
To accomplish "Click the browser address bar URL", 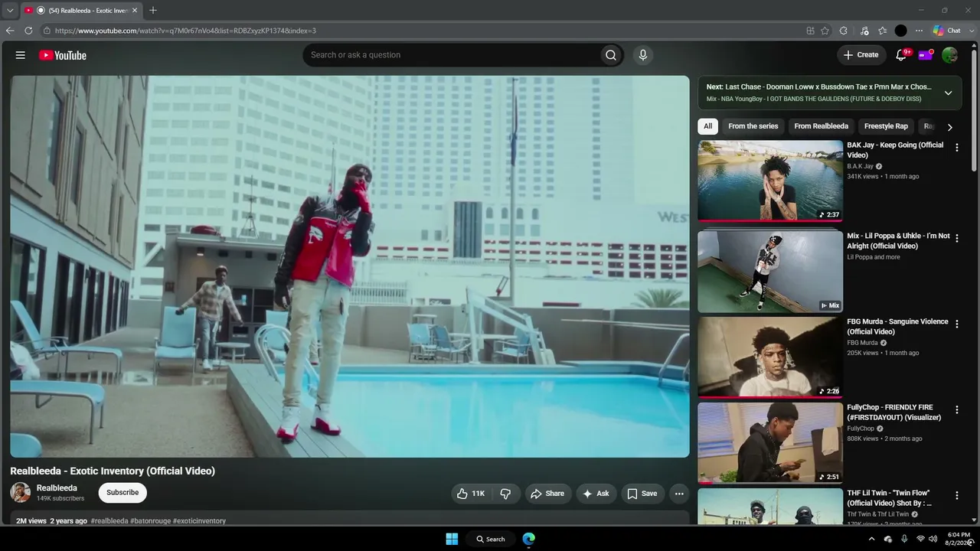I will [x=185, y=31].
